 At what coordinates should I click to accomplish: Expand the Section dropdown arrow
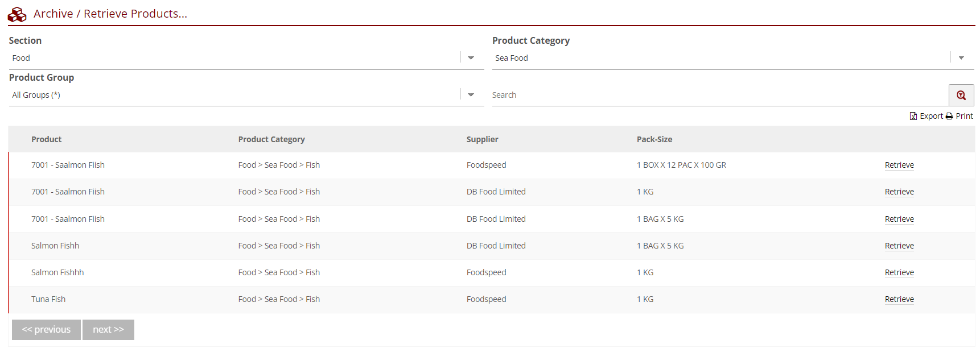(471, 58)
